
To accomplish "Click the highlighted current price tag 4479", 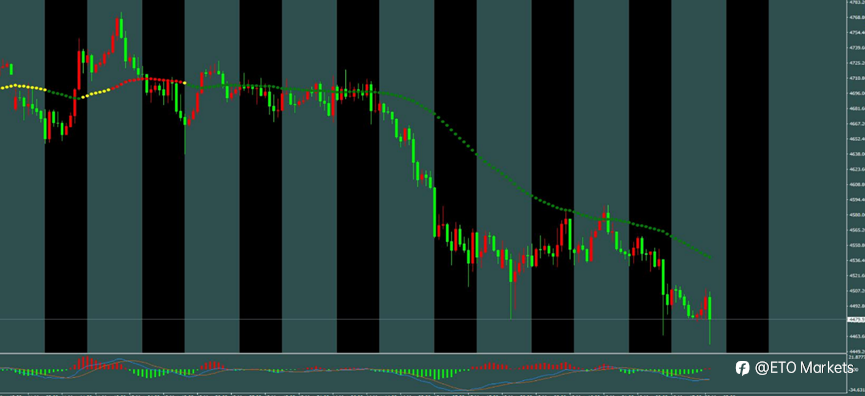I will click(856, 319).
